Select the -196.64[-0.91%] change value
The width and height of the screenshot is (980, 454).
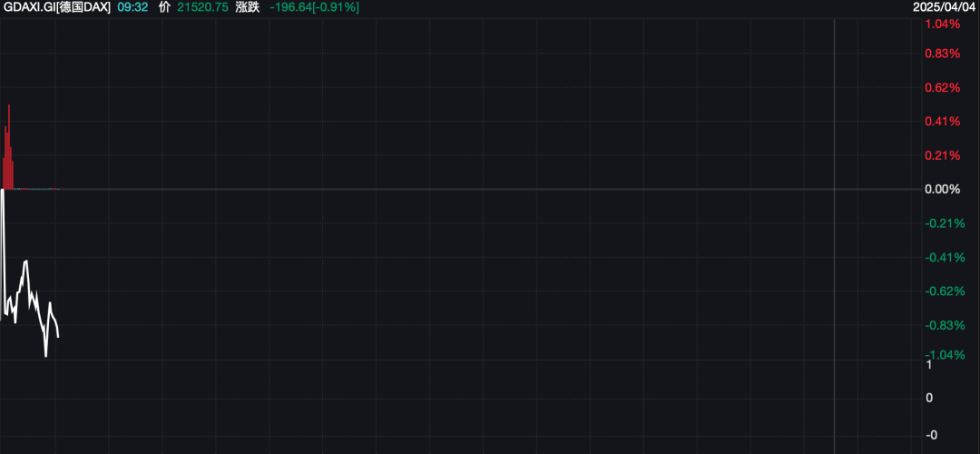pyautogui.click(x=314, y=8)
